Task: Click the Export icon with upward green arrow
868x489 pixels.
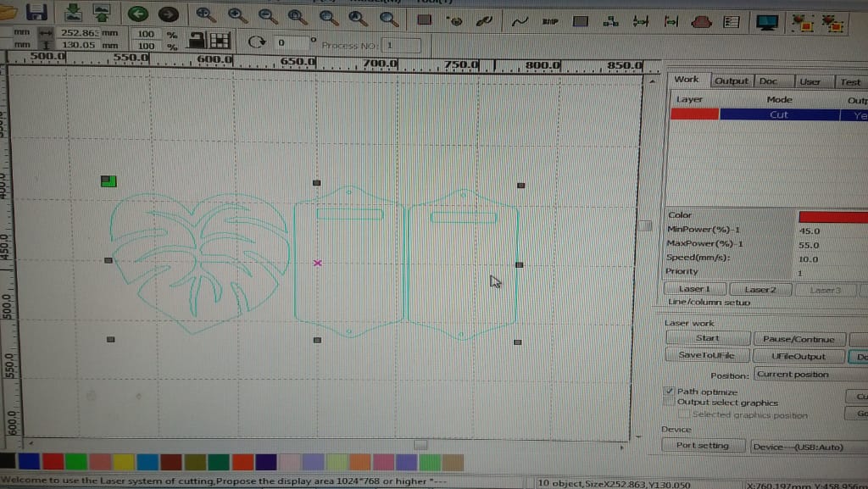Action: [102, 12]
